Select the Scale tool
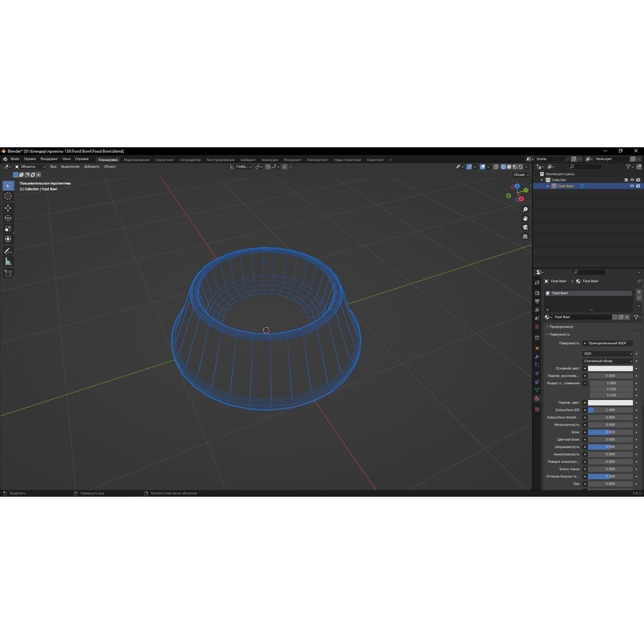Screen dimensions: 644x644 pyautogui.click(x=8, y=228)
